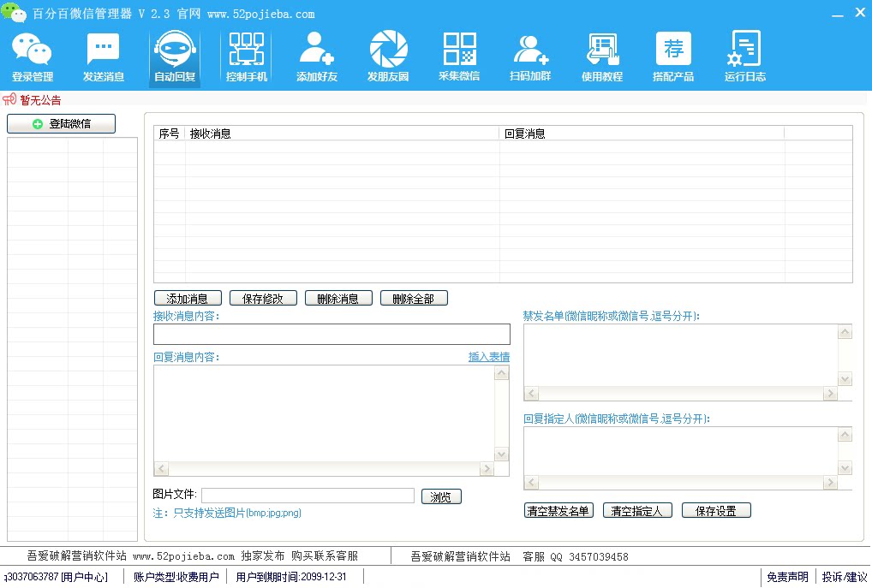Click 投诉/建议 in status bar
The width and height of the screenshot is (872, 588).
(x=845, y=577)
